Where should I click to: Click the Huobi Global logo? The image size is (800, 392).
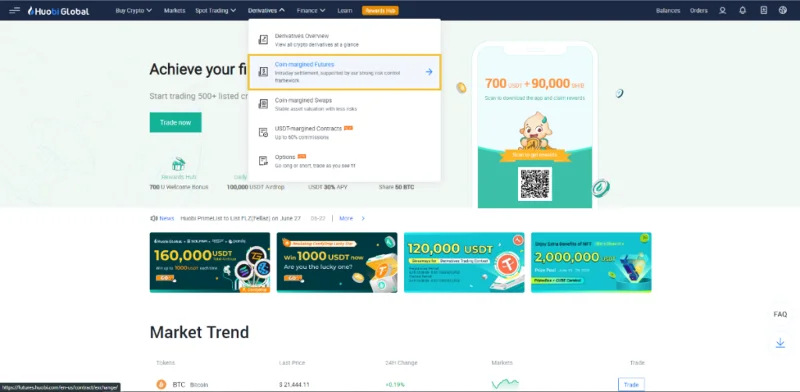tap(58, 11)
